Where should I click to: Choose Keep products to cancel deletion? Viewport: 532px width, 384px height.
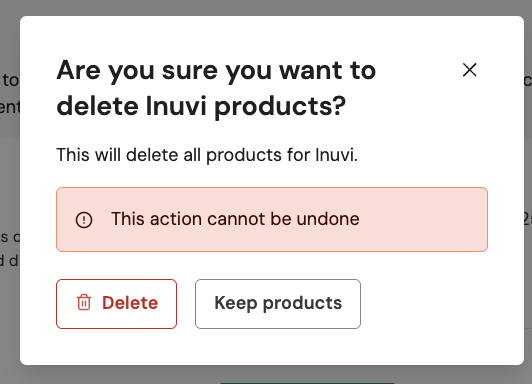[278, 304]
